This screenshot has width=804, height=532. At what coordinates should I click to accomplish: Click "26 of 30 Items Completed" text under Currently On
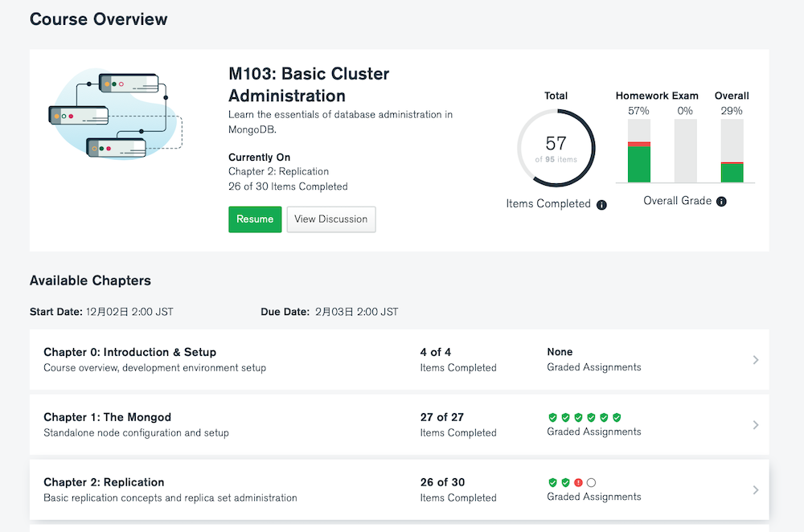pos(288,186)
